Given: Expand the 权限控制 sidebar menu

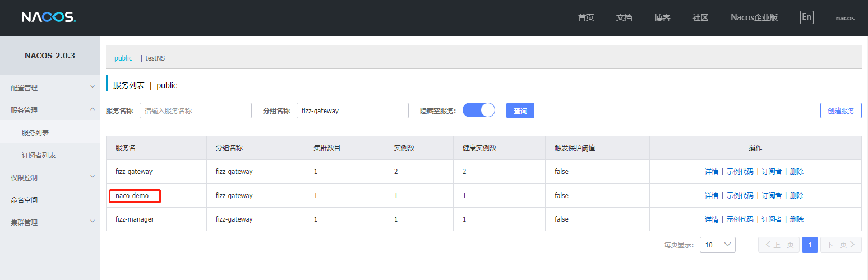Looking at the screenshot, I should click(x=50, y=177).
